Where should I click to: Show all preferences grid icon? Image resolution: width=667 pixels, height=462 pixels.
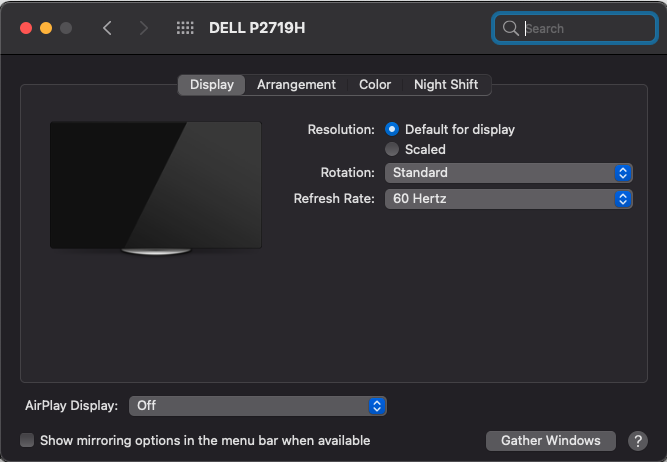coord(185,28)
